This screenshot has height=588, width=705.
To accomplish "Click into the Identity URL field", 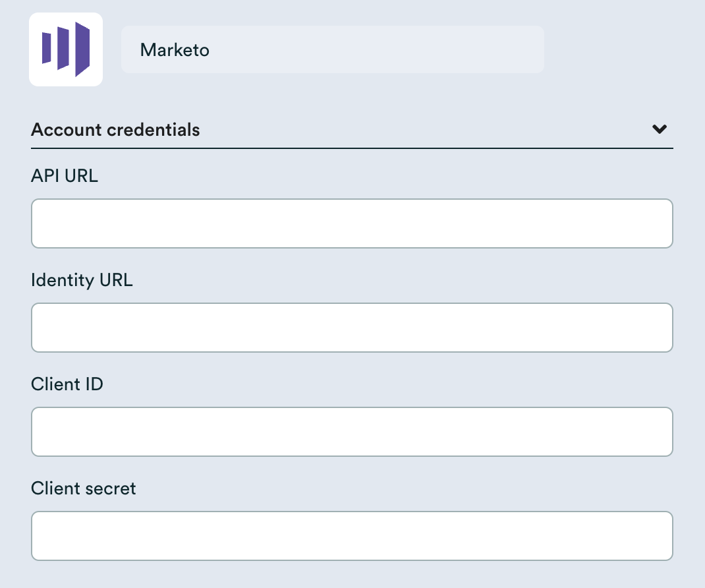I will click(x=352, y=328).
